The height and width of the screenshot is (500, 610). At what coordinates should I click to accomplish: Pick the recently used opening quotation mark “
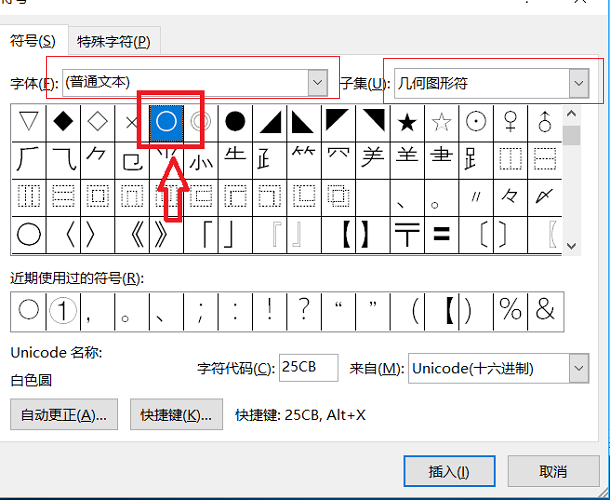pos(338,311)
